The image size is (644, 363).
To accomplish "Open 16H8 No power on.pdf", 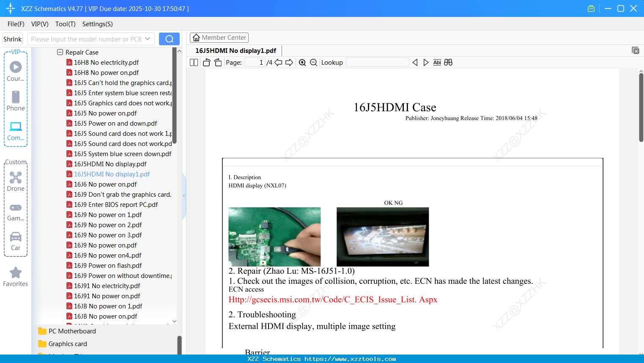I will pos(106,73).
